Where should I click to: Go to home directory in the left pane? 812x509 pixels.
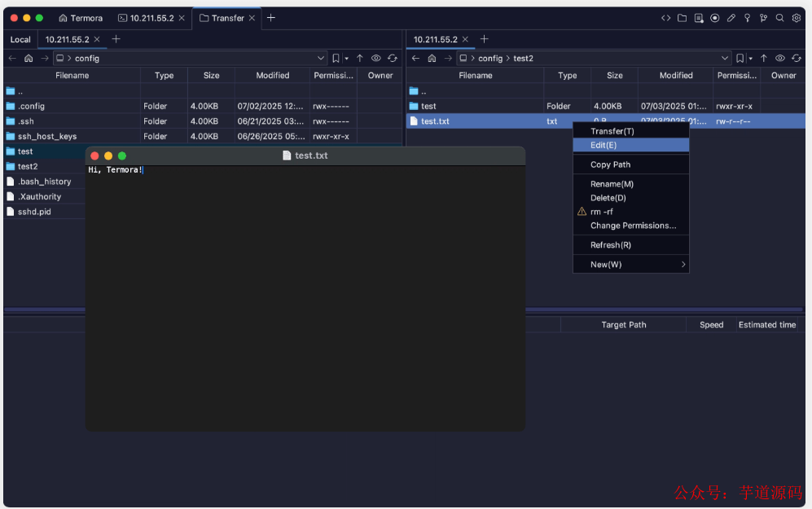tap(29, 59)
